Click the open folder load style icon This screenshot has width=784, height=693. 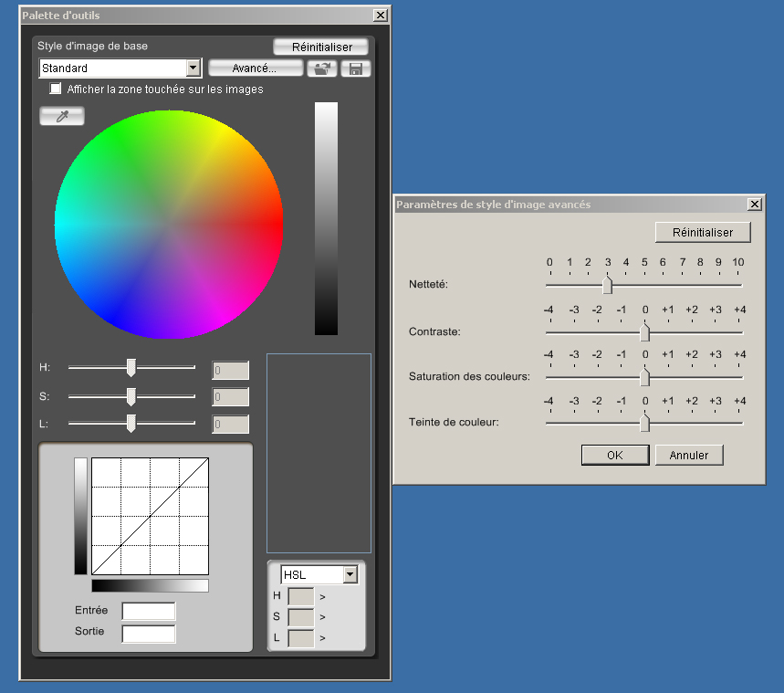tap(322, 69)
